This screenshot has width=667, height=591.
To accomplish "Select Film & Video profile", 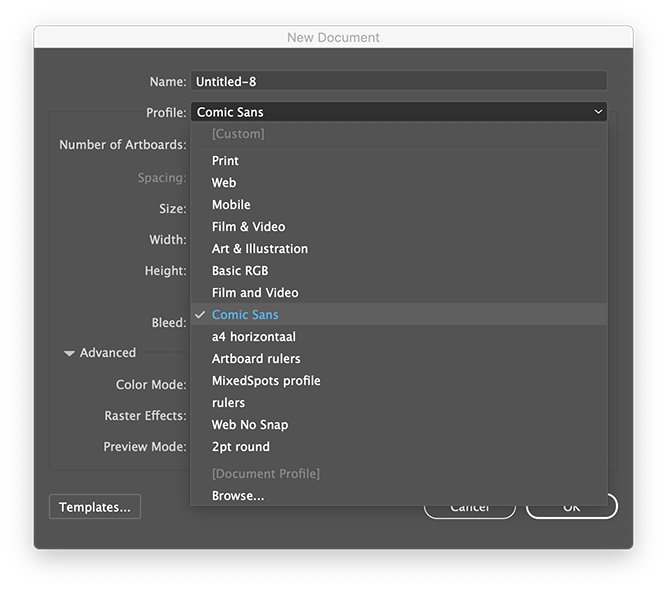I will pyautogui.click(x=248, y=227).
